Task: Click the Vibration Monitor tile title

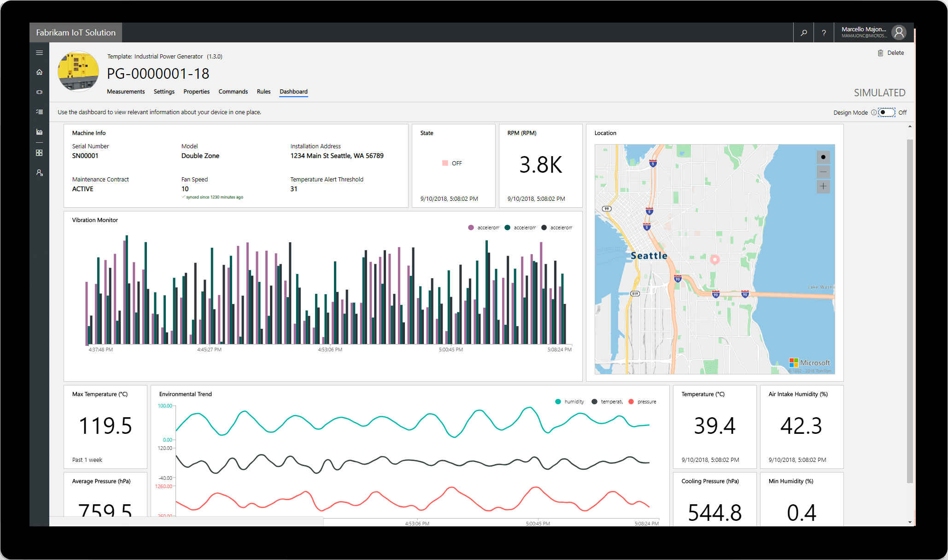Action: (95, 220)
